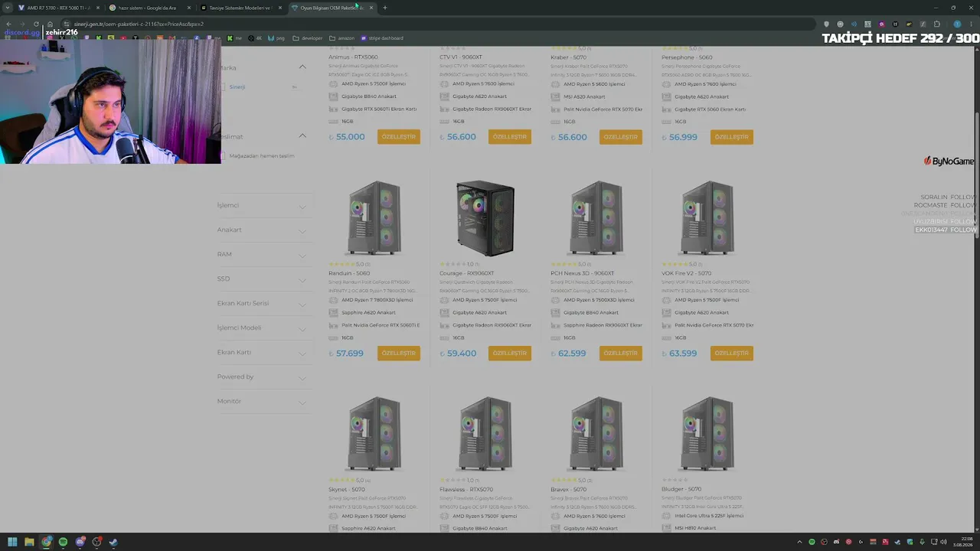Open Chrome from the taskbar

47,542
